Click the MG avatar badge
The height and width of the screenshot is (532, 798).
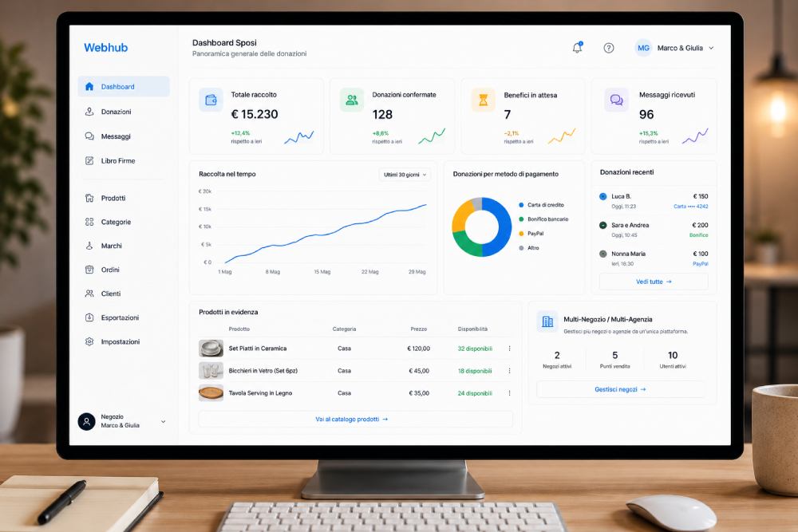[643, 48]
